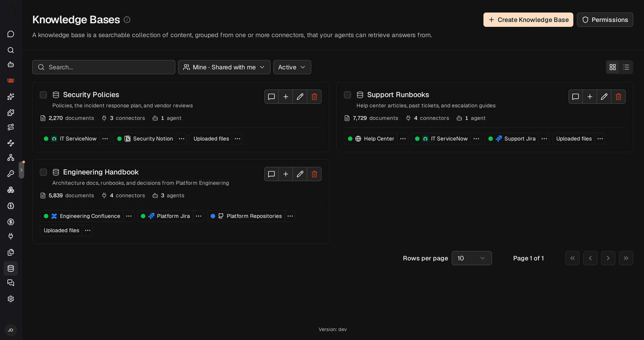Open the chat bubble icon in sidebar
This screenshot has width=644, height=340.
pos(11,34)
